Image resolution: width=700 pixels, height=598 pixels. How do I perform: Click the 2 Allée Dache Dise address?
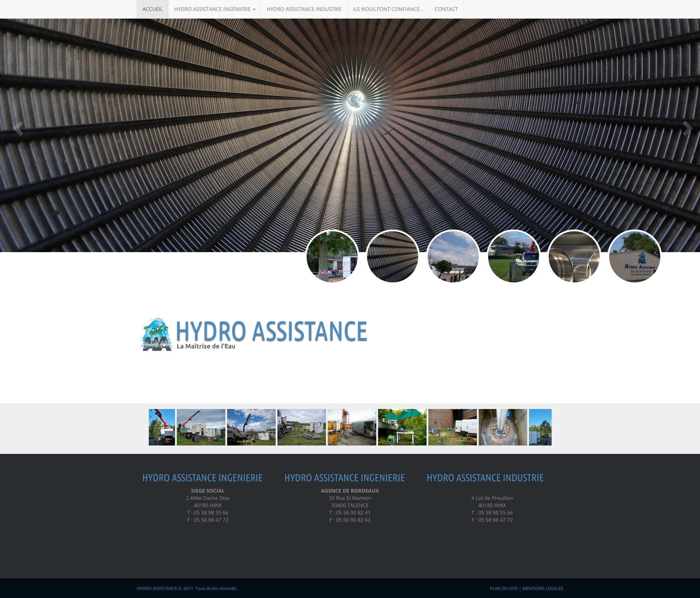pyautogui.click(x=208, y=498)
